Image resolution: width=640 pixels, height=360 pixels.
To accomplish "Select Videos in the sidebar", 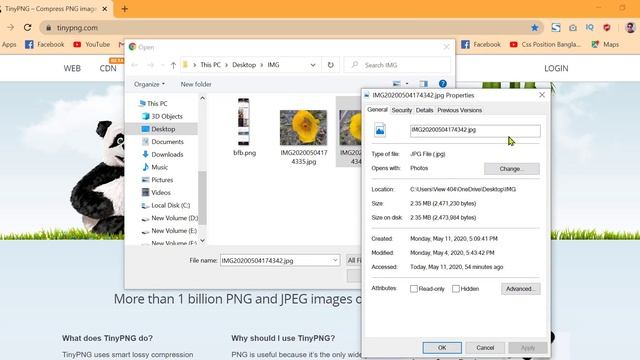I will tap(156, 192).
